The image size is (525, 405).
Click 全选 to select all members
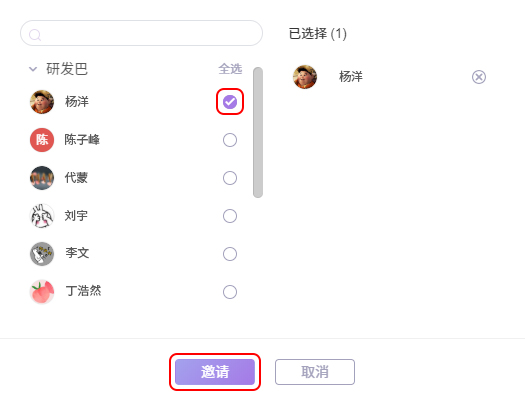pyautogui.click(x=230, y=69)
